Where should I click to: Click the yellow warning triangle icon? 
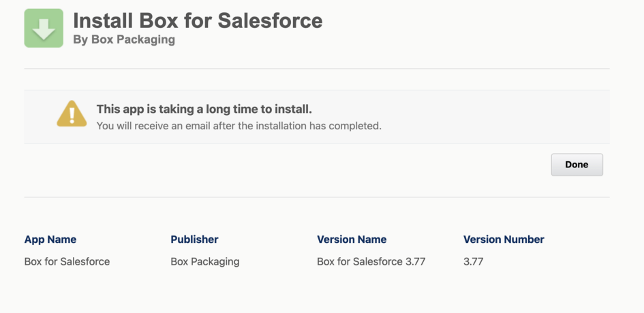click(x=71, y=114)
